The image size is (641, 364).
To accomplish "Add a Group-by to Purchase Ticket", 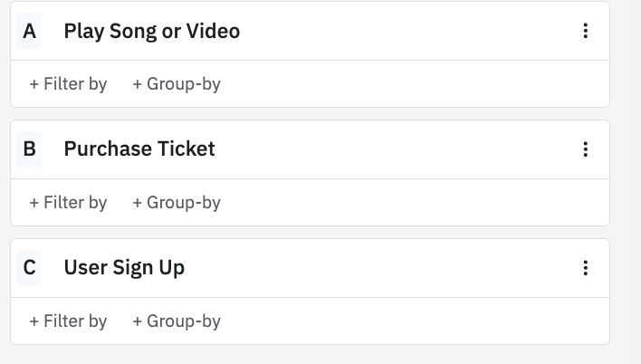I will [177, 203].
